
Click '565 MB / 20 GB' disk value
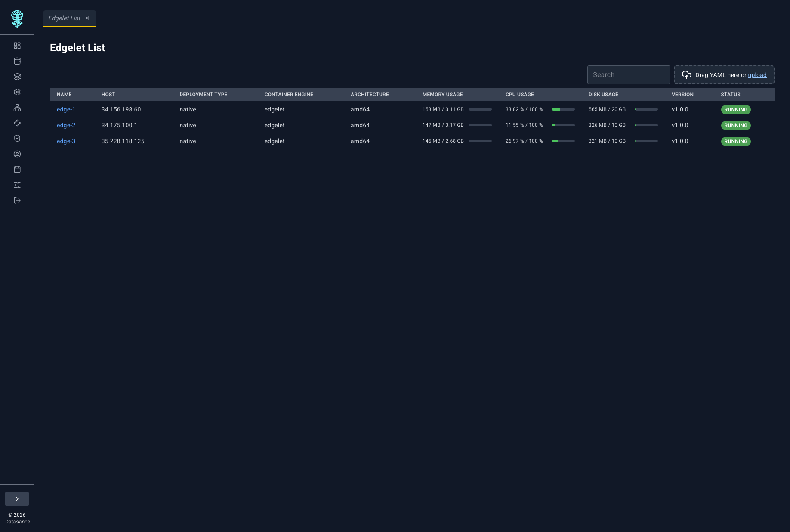[607, 109]
